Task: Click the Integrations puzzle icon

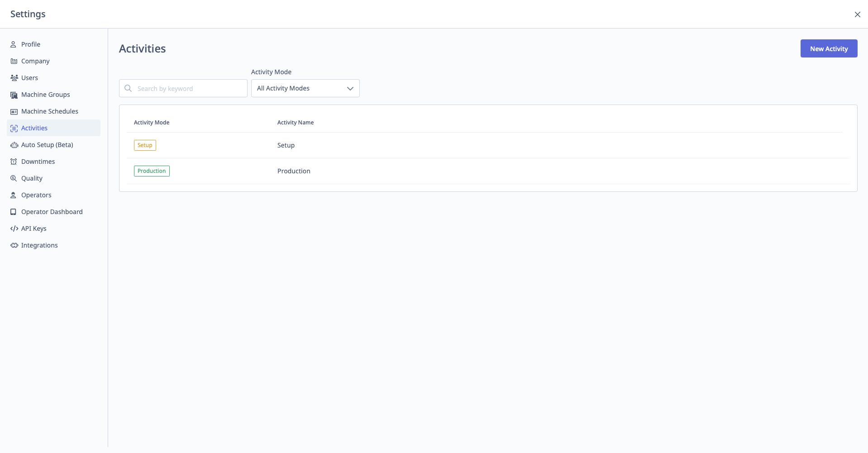Action: tap(14, 245)
